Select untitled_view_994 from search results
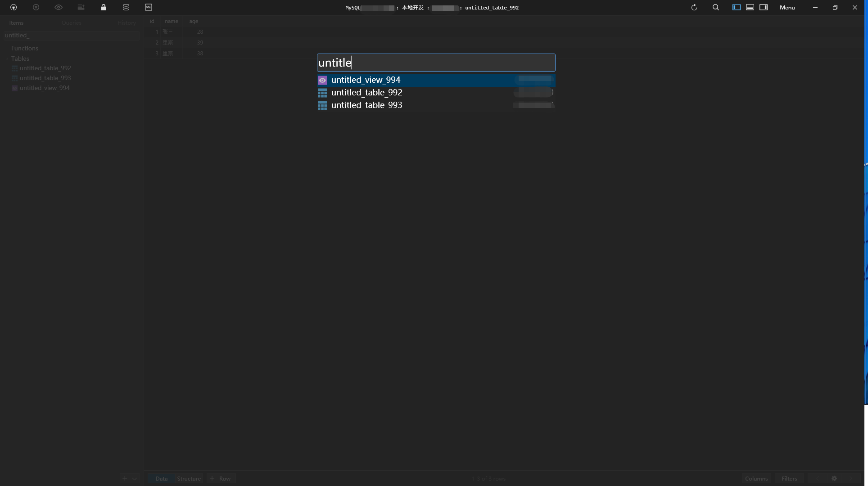The image size is (868, 486). pos(436,80)
